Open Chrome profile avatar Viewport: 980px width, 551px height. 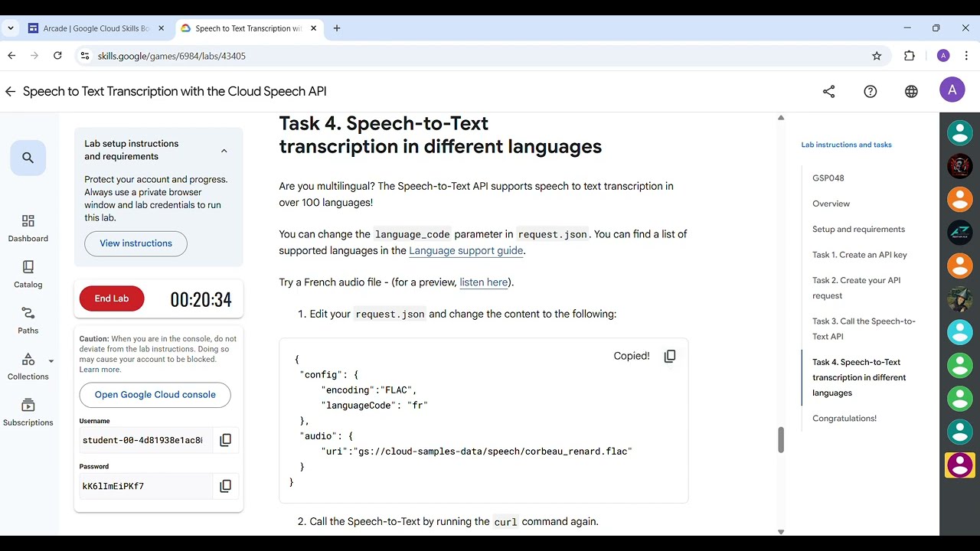(943, 56)
